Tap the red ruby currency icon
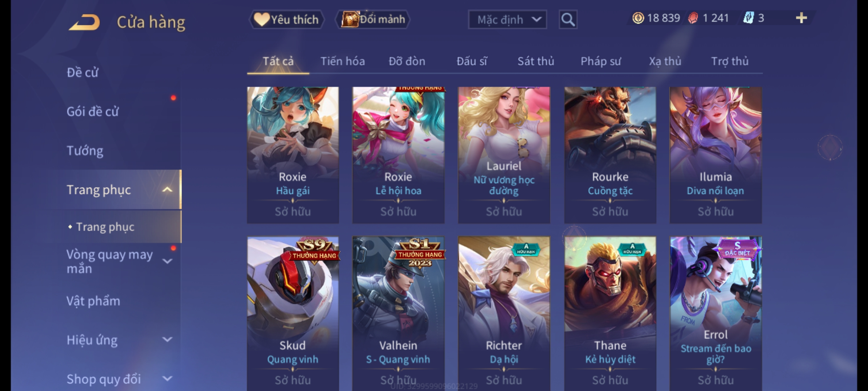The image size is (868, 391). point(693,18)
